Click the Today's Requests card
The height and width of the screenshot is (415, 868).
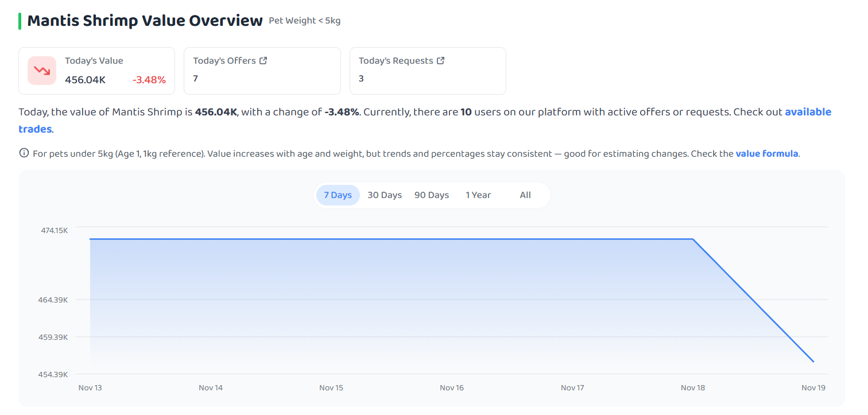pos(428,71)
